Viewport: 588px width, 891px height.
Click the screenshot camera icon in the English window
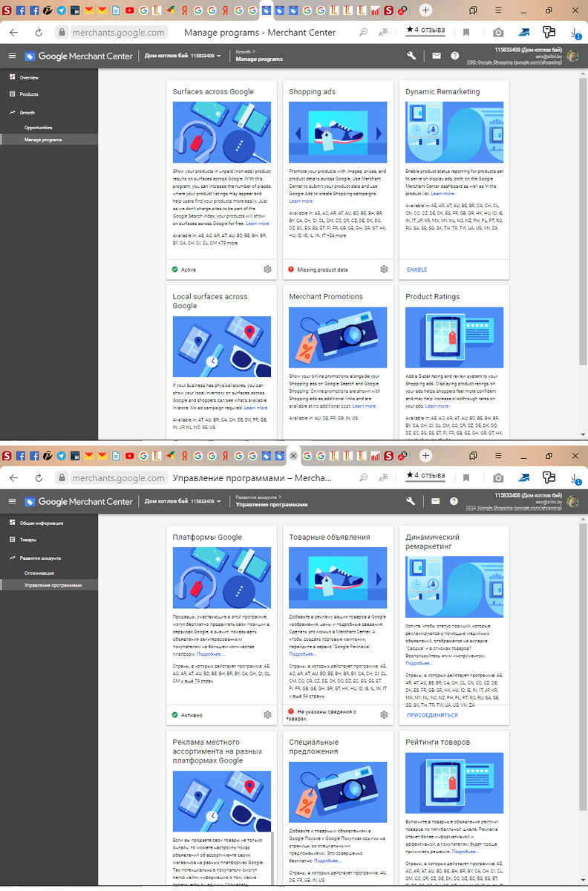(x=498, y=33)
